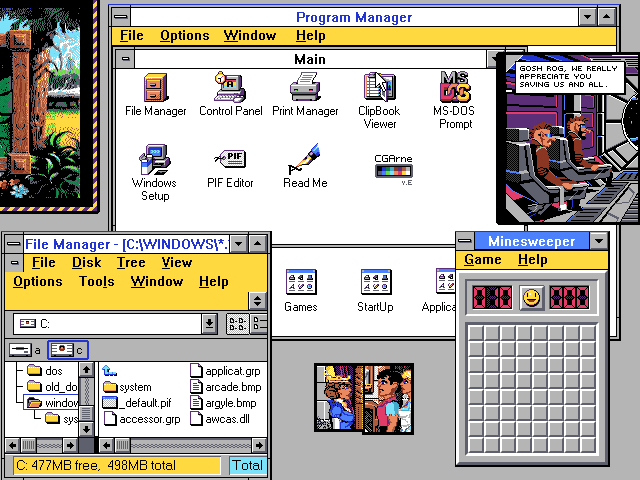Open File Manager Options menu
Viewport: 640px width, 480px height.
(x=38, y=281)
